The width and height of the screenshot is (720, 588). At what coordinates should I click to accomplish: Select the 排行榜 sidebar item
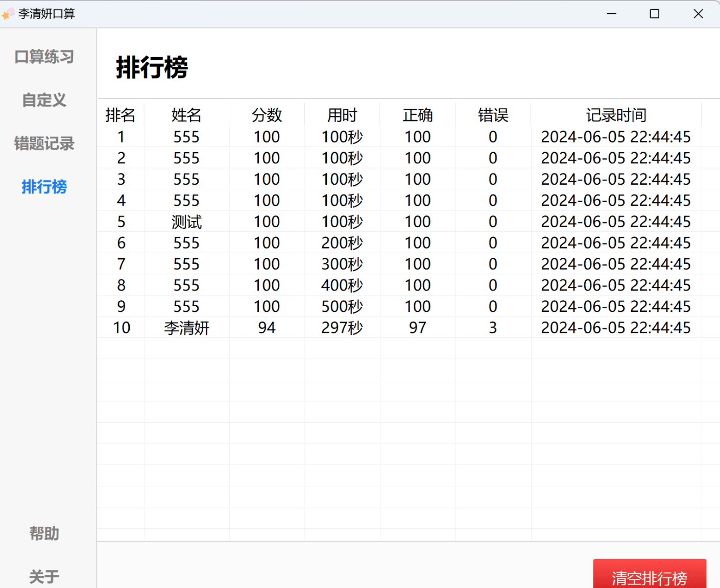44,187
